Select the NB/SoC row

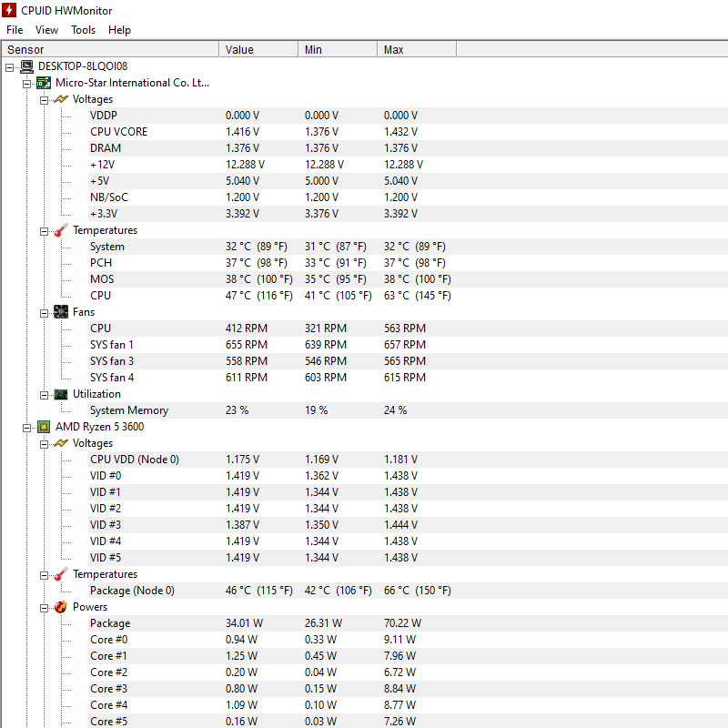[408, 197]
